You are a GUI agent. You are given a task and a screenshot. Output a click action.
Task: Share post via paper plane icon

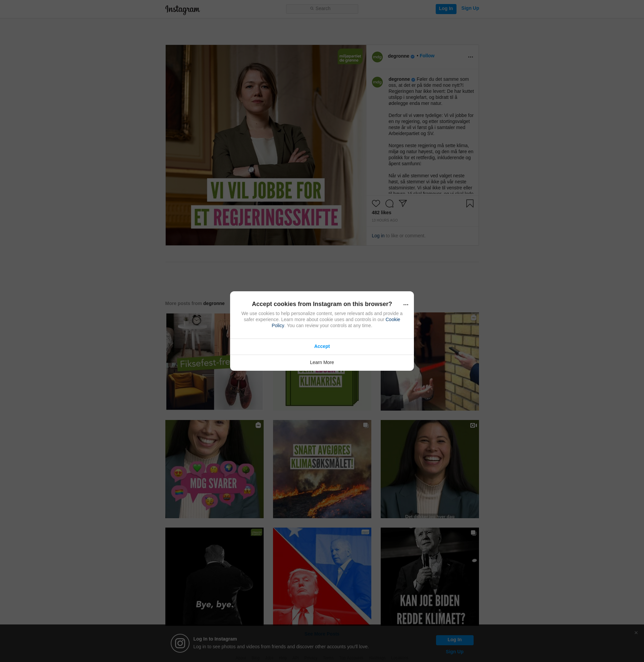(402, 203)
